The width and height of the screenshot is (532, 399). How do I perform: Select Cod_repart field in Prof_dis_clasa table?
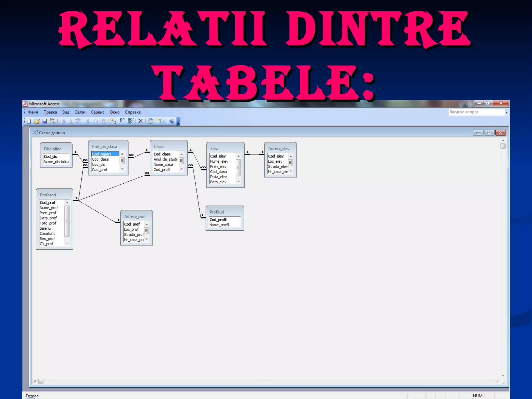(x=105, y=154)
